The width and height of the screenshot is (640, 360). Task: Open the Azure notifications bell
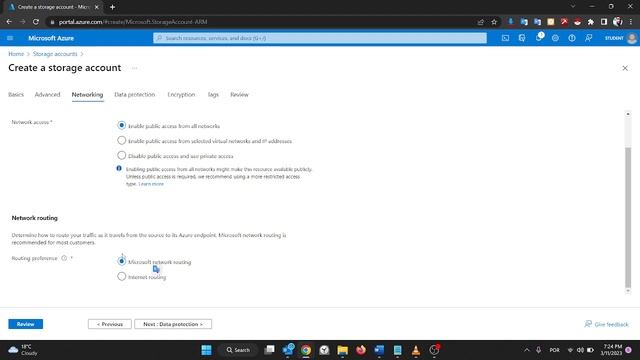tap(539, 38)
